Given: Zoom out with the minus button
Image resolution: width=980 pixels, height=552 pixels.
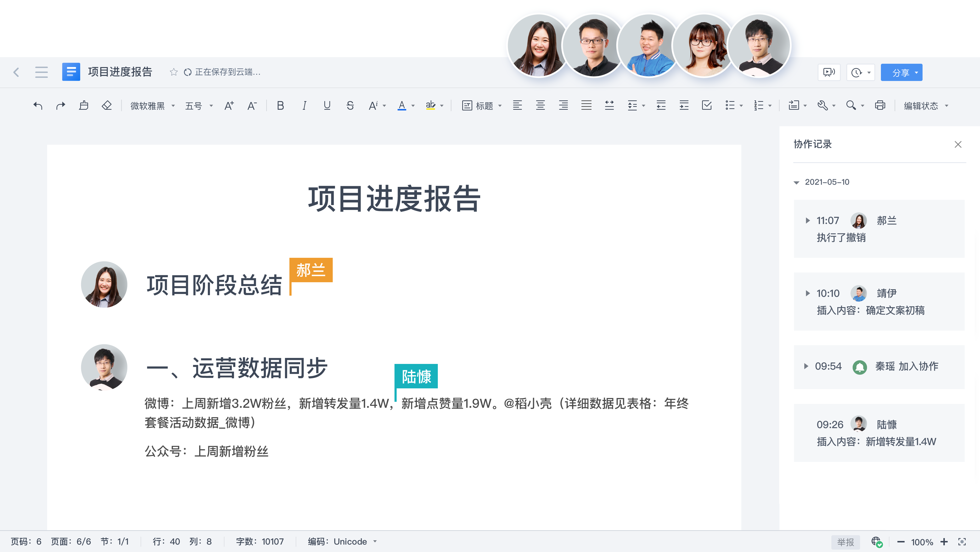Looking at the screenshot, I should click(x=901, y=542).
